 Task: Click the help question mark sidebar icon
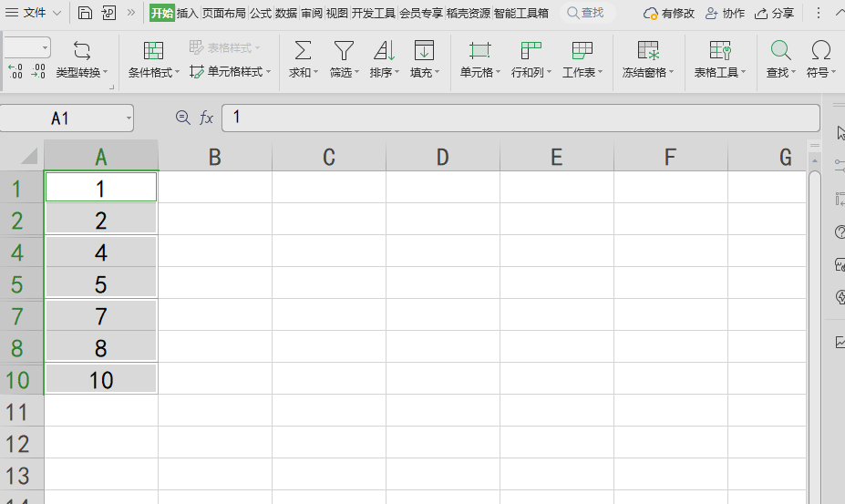[x=840, y=232]
